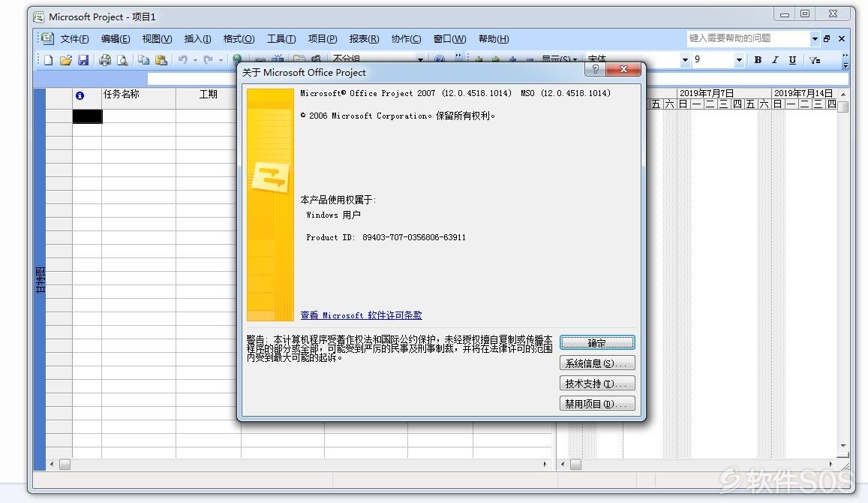
Task: Toggle bold formatting
Action: pos(758,60)
